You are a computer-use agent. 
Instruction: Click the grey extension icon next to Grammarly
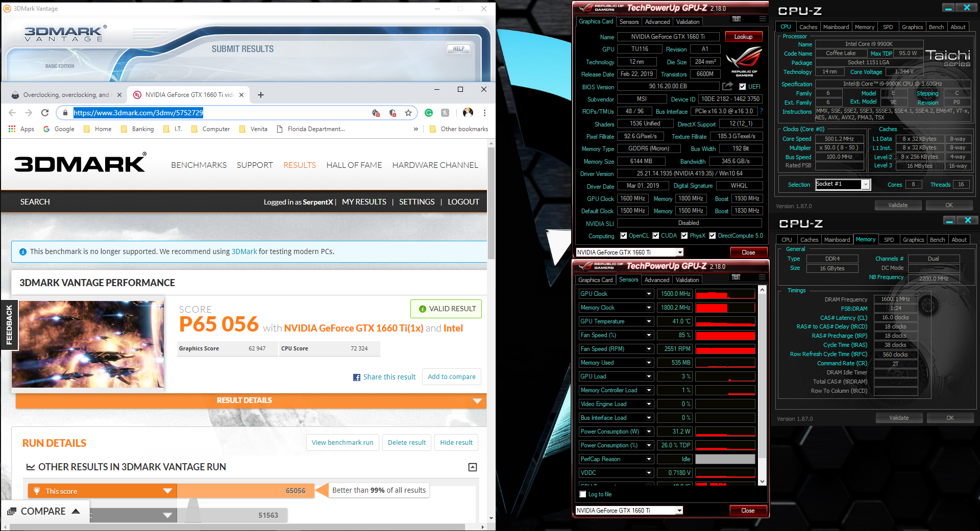coord(445,113)
